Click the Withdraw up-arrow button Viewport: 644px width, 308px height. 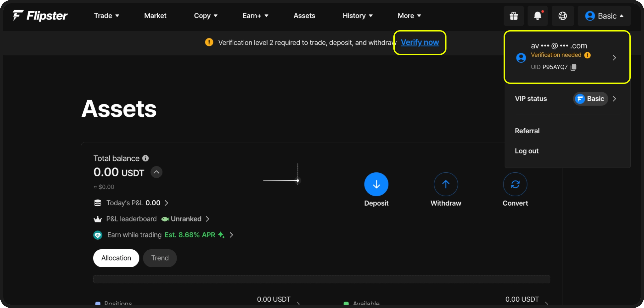click(x=446, y=184)
